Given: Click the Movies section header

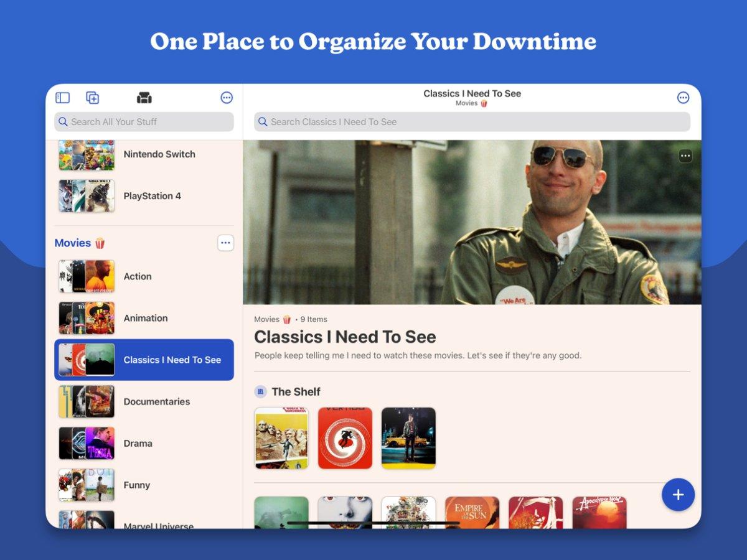Looking at the screenshot, I should [x=80, y=243].
